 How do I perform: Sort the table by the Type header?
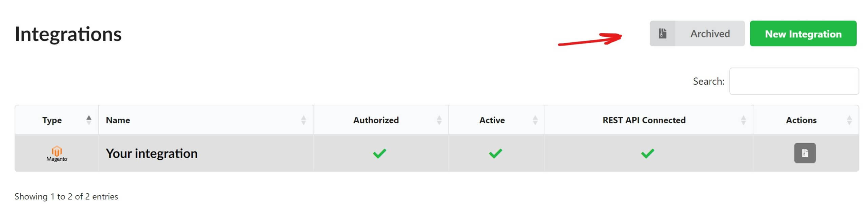click(52, 120)
